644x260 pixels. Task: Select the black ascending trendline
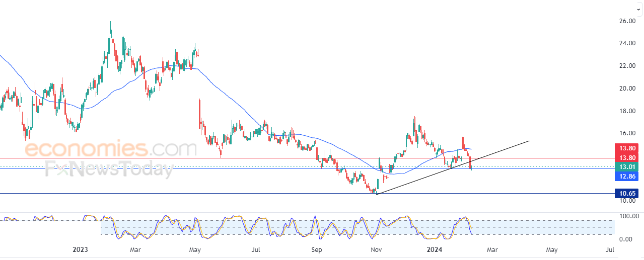click(453, 167)
